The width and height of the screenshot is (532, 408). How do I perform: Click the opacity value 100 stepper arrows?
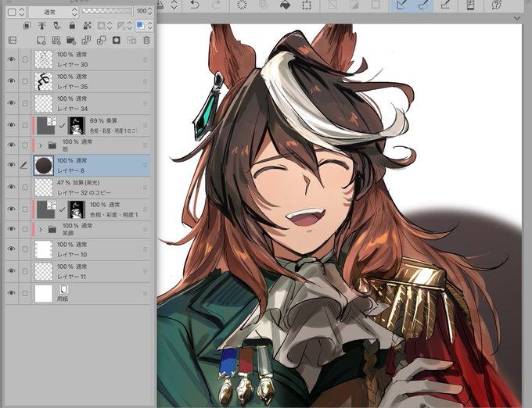click(x=149, y=11)
